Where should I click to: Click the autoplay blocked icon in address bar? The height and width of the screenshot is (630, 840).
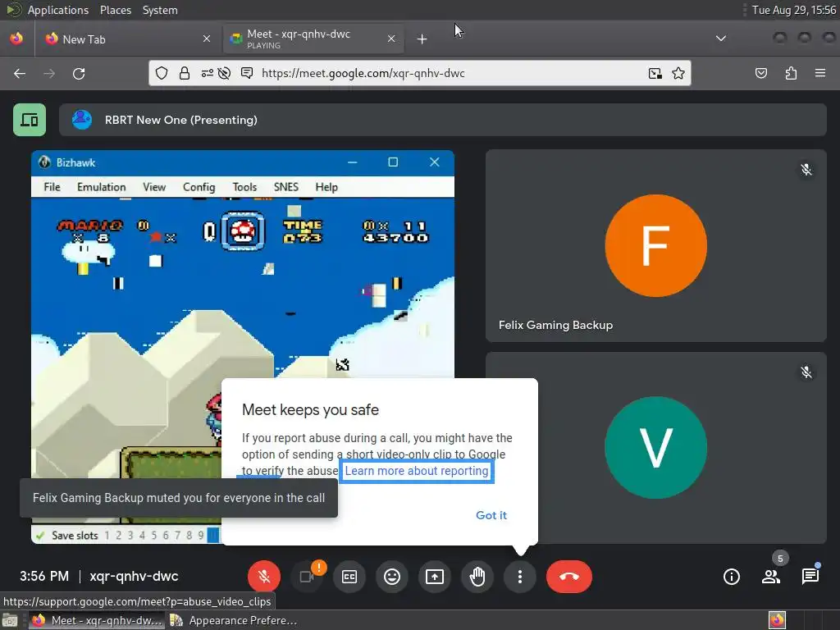[225, 73]
